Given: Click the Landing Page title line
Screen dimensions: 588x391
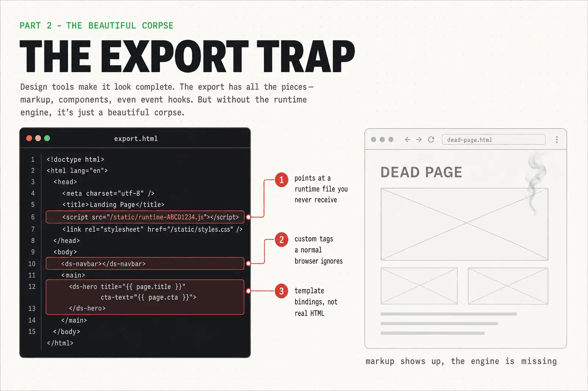Looking at the screenshot, I should [x=113, y=205].
